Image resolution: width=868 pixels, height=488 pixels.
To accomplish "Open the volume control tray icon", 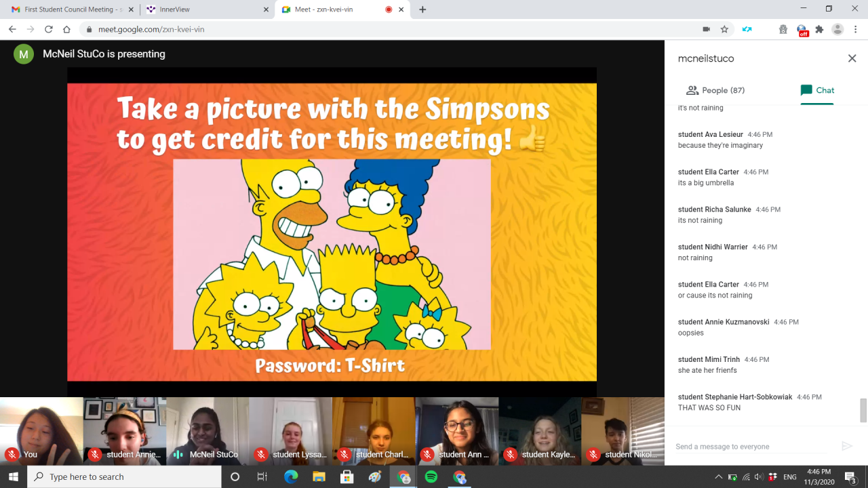I will click(x=759, y=477).
